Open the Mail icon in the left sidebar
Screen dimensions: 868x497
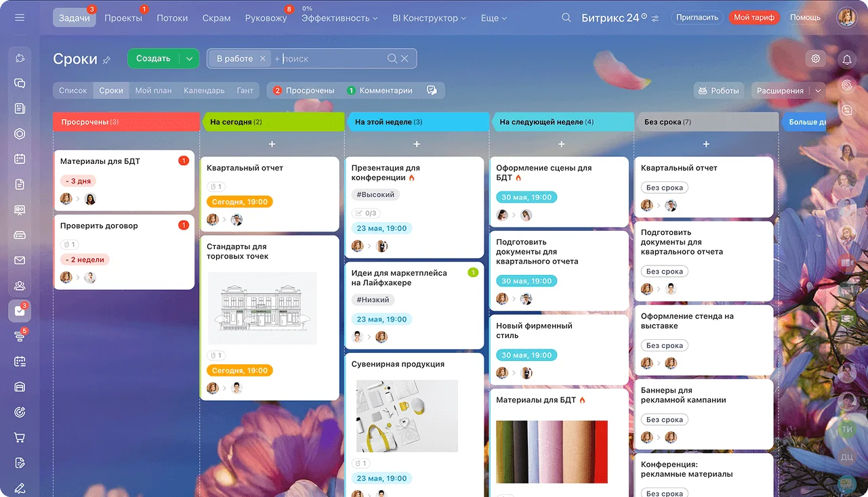click(x=18, y=259)
